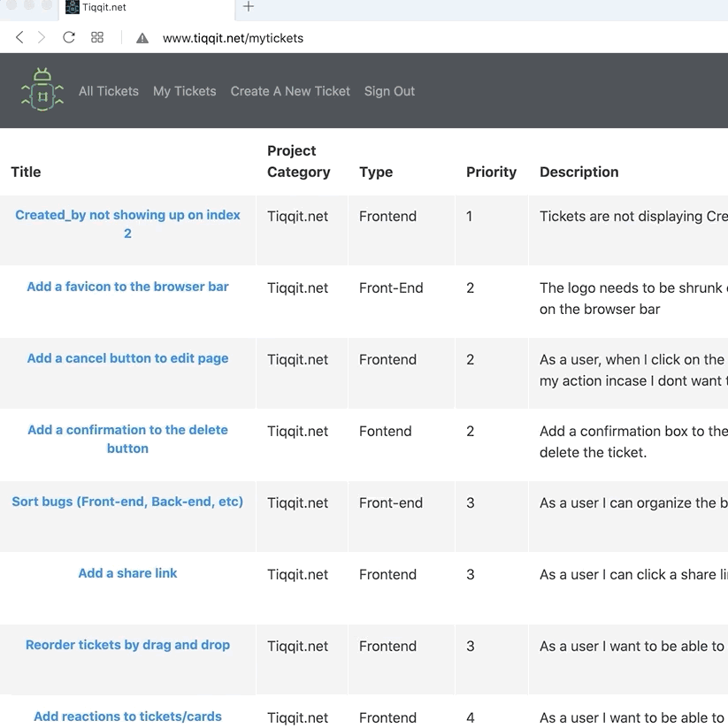Click 'Tiqqit.net' category in Add a share link row
Viewport: 728px width, 728px height.
297,575
